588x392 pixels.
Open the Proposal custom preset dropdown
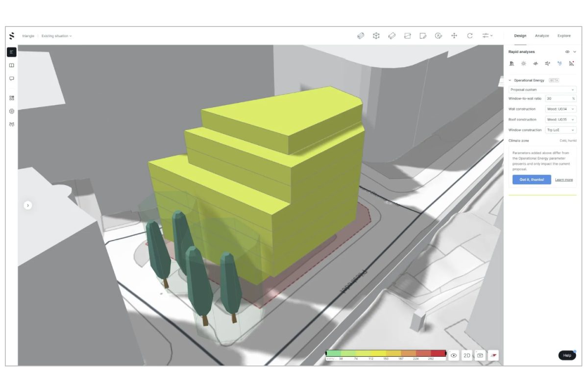pos(542,90)
